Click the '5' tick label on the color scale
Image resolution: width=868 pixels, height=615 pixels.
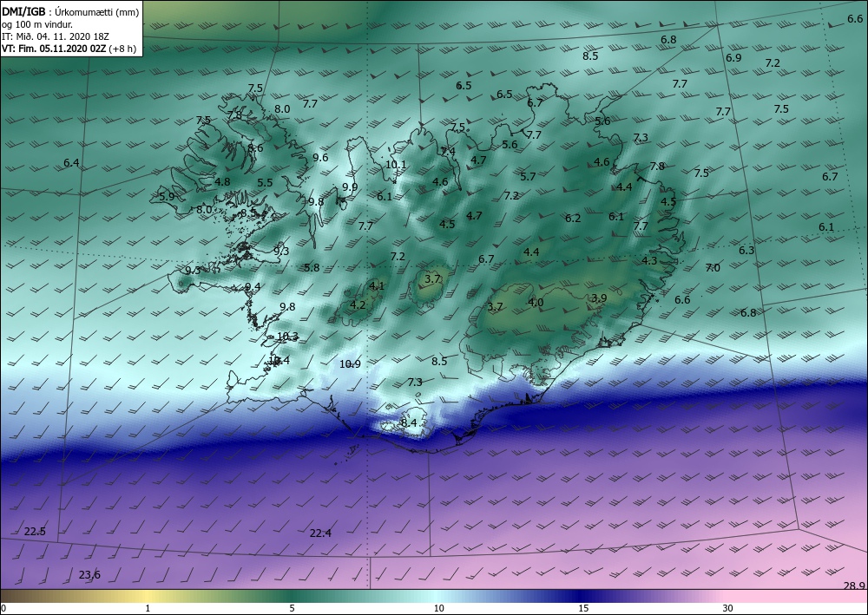292,608
